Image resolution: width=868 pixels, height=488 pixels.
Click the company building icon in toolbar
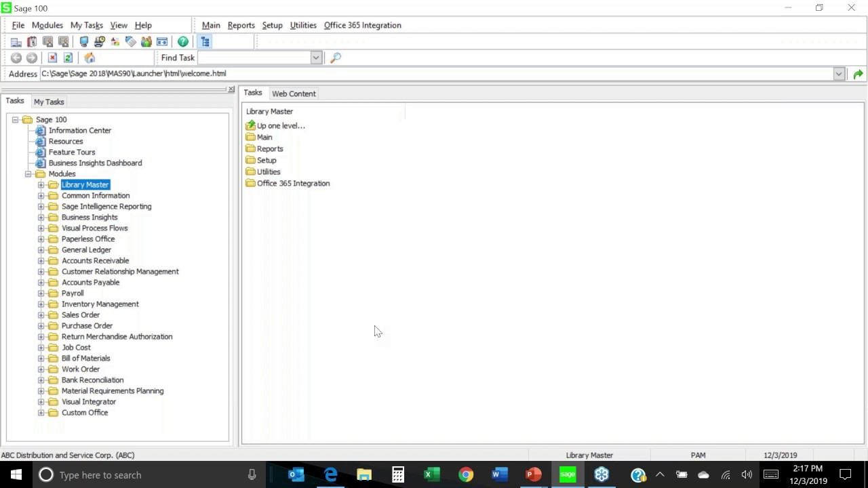(16, 42)
